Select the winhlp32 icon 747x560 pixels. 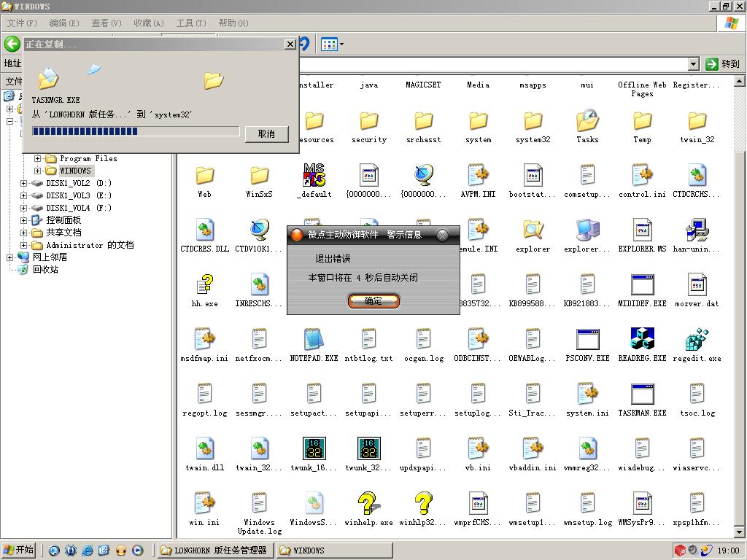(x=424, y=503)
